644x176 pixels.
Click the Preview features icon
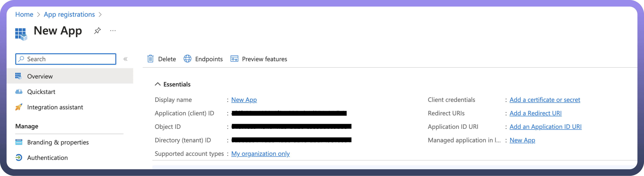234,59
